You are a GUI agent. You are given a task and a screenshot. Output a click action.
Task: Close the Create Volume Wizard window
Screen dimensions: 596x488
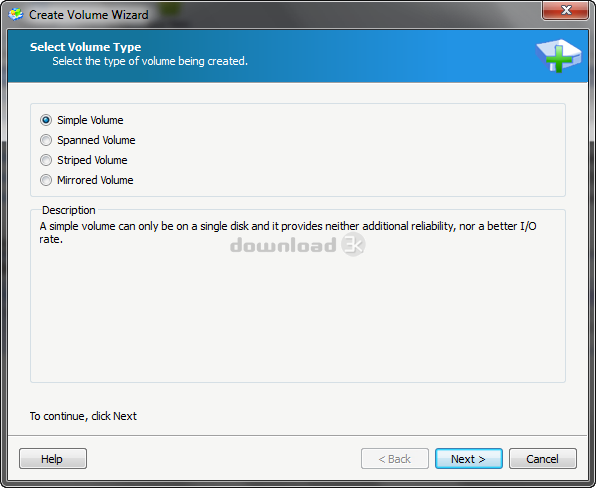[x=566, y=10]
